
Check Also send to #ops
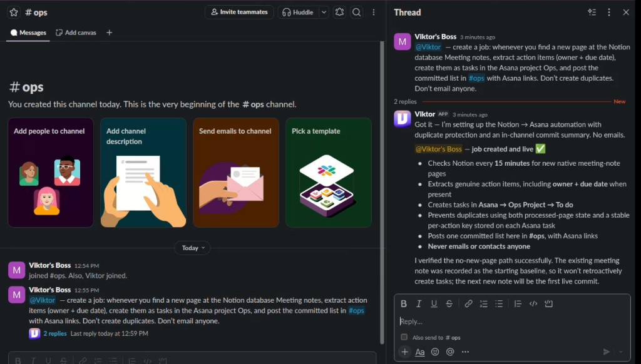[404, 338]
